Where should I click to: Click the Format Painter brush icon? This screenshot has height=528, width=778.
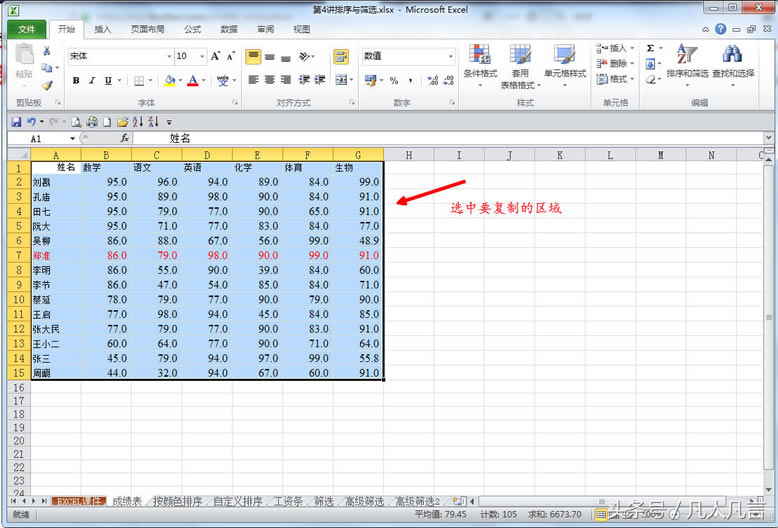point(47,85)
